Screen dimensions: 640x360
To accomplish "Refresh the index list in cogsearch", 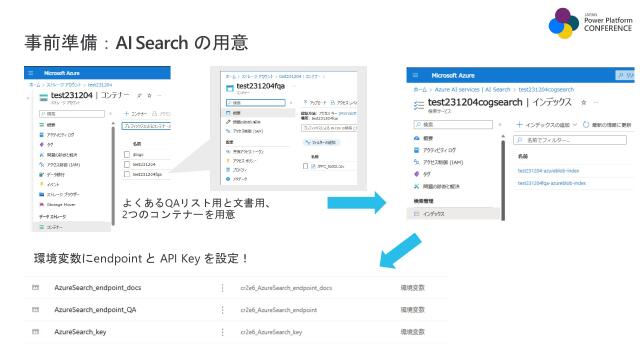I will pyautogui.click(x=586, y=125).
